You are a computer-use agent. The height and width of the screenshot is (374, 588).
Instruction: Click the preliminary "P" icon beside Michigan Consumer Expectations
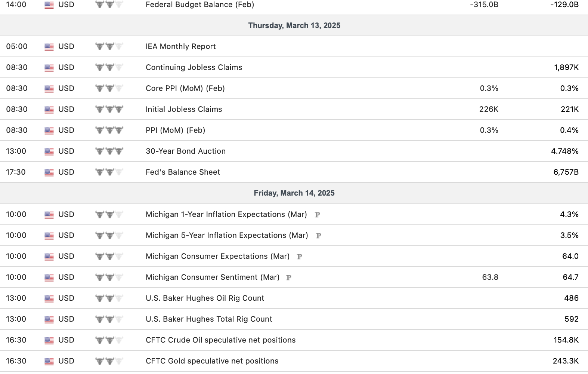[x=299, y=257]
